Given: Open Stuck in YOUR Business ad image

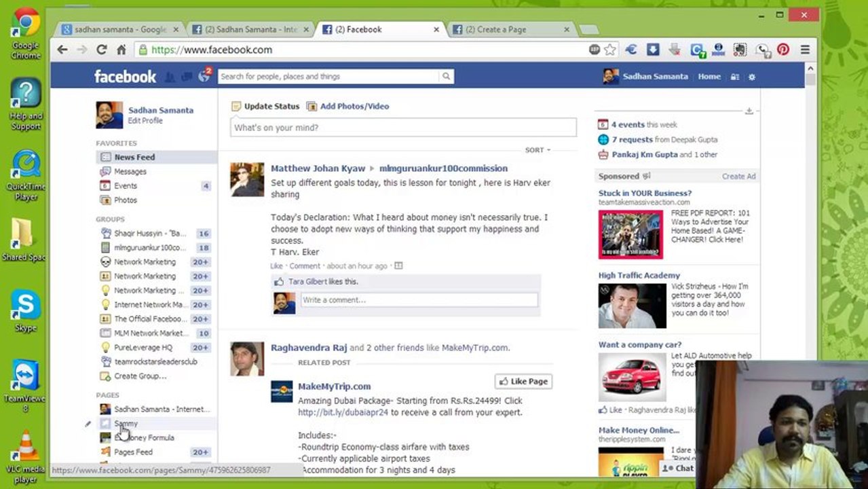Looking at the screenshot, I should click(x=630, y=234).
